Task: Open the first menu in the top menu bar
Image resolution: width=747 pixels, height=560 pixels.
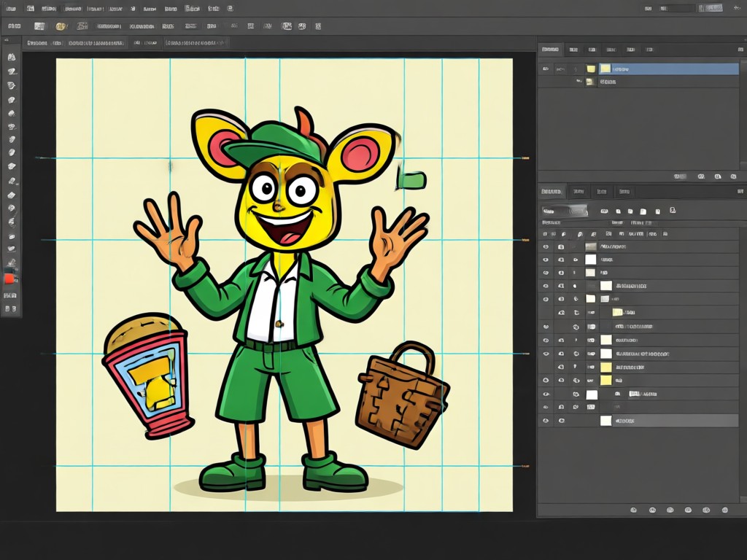Action: click(10, 9)
